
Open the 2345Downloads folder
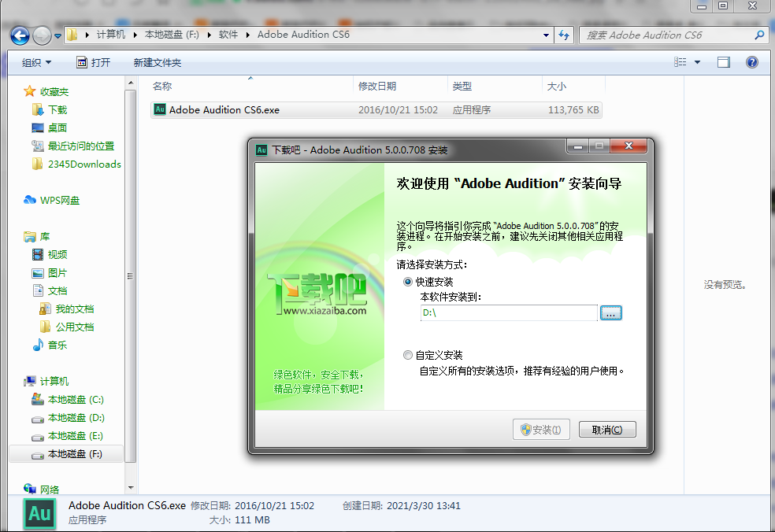76,164
